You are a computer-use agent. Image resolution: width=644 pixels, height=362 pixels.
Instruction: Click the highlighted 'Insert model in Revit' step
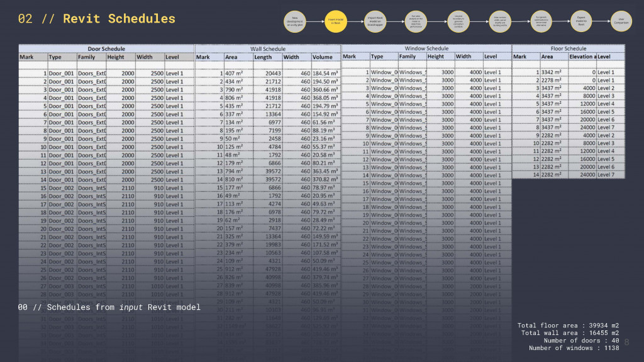[x=335, y=20]
